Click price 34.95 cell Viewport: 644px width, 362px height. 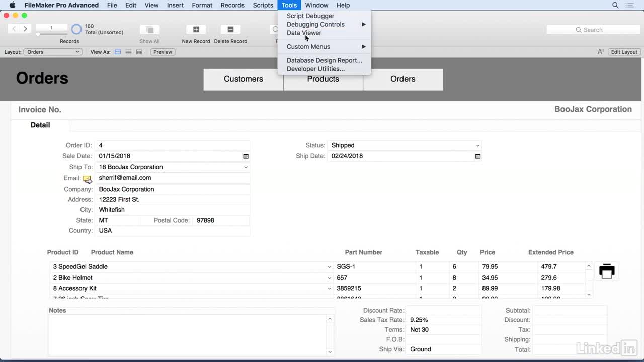508,278
